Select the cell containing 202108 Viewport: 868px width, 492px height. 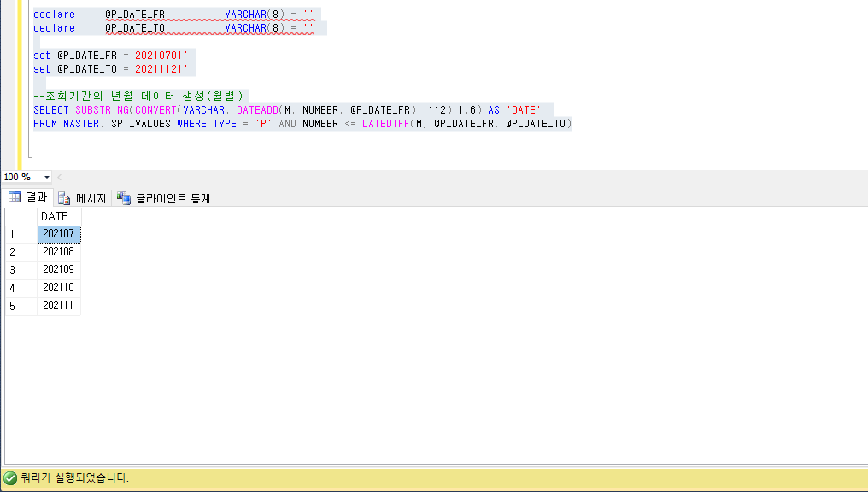(58, 252)
